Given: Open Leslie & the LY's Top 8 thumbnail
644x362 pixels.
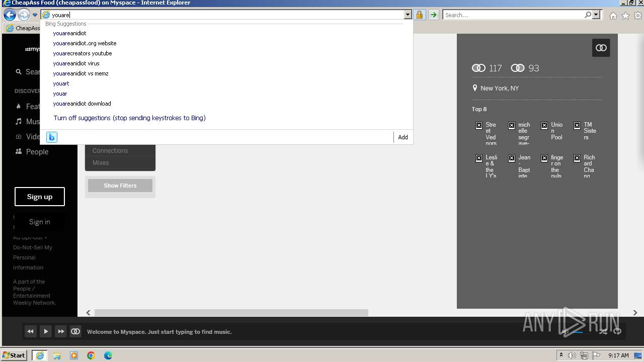Looking at the screenshot, I should 479,158.
